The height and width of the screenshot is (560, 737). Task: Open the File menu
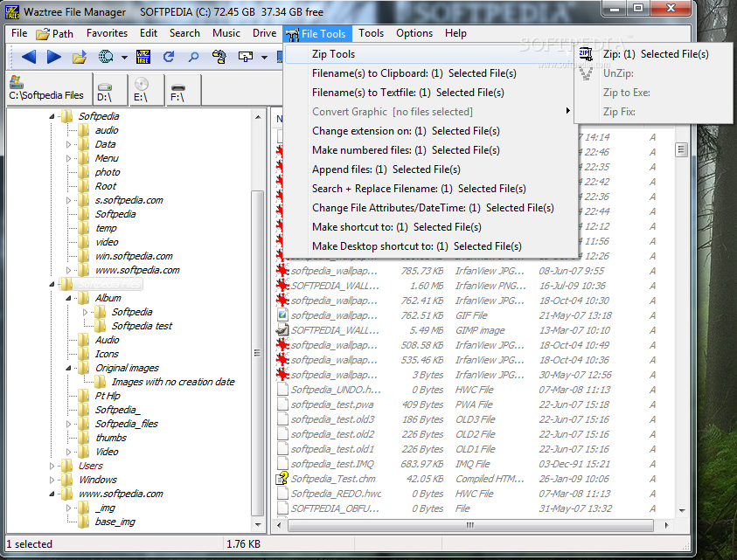tap(19, 33)
